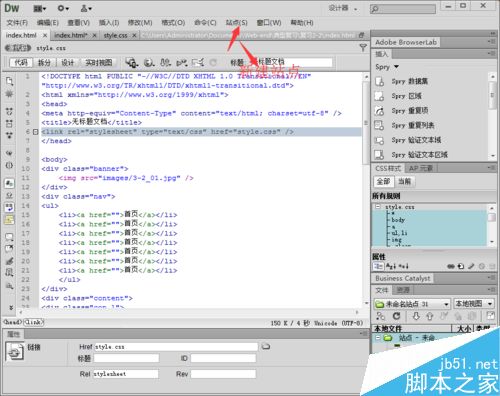The height and width of the screenshot is (396, 500).
Task: Switch to 代码 (Code) view
Action: tap(21, 62)
